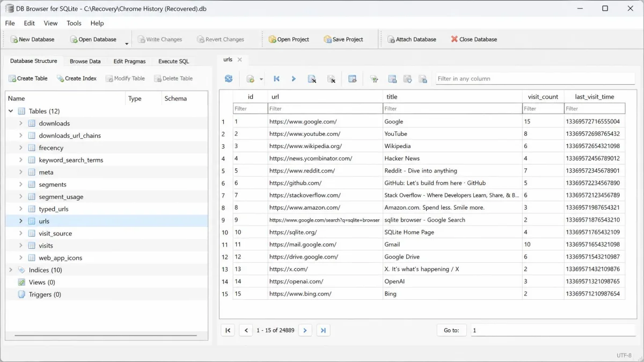
Task: Open the Help menu
Action: click(x=97, y=23)
